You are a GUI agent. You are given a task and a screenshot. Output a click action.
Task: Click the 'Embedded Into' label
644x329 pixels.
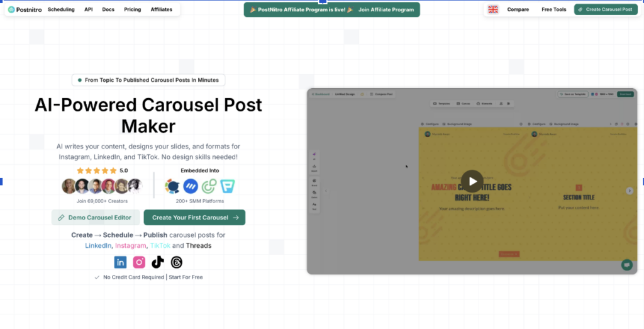(x=199, y=170)
